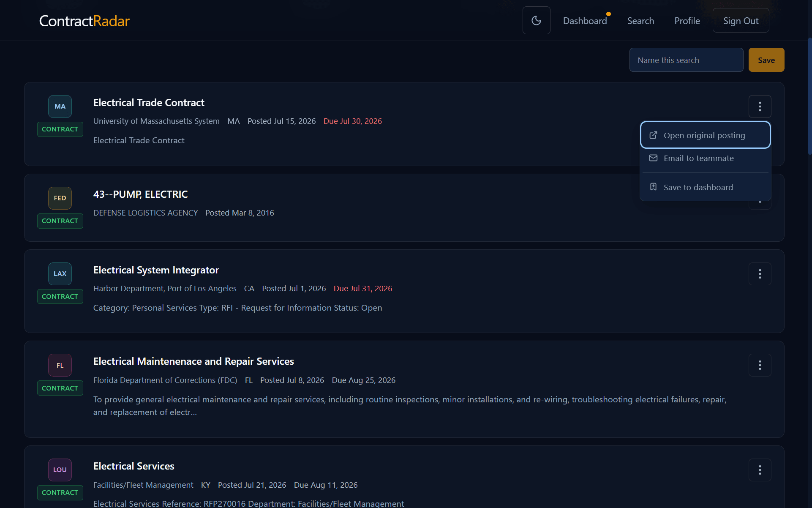Click the FL state badge
The height and width of the screenshot is (508, 812).
point(60,365)
